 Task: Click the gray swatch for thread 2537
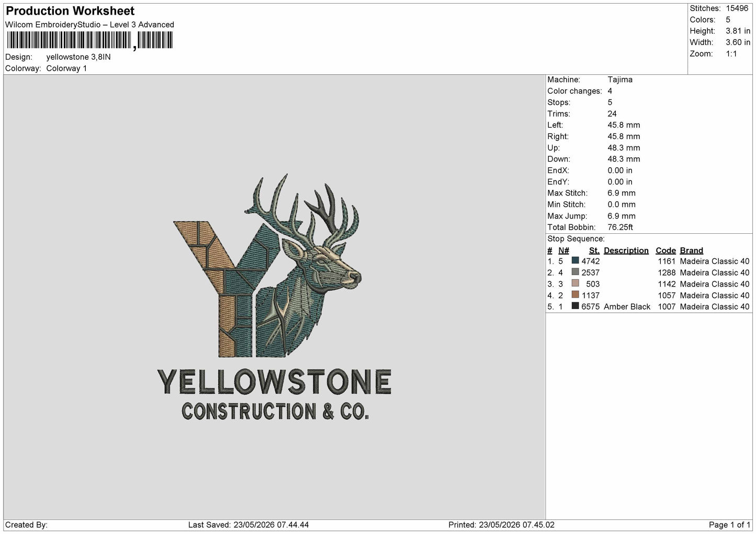pos(576,272)
